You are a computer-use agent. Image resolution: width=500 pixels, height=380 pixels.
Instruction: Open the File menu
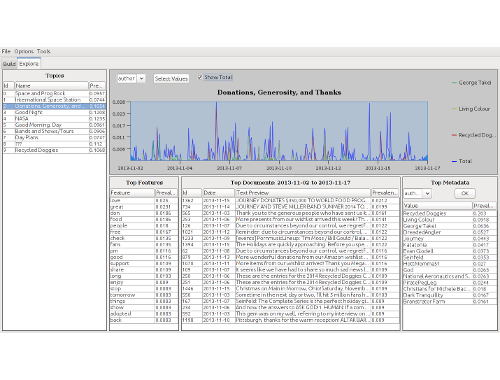coord(6,51)
